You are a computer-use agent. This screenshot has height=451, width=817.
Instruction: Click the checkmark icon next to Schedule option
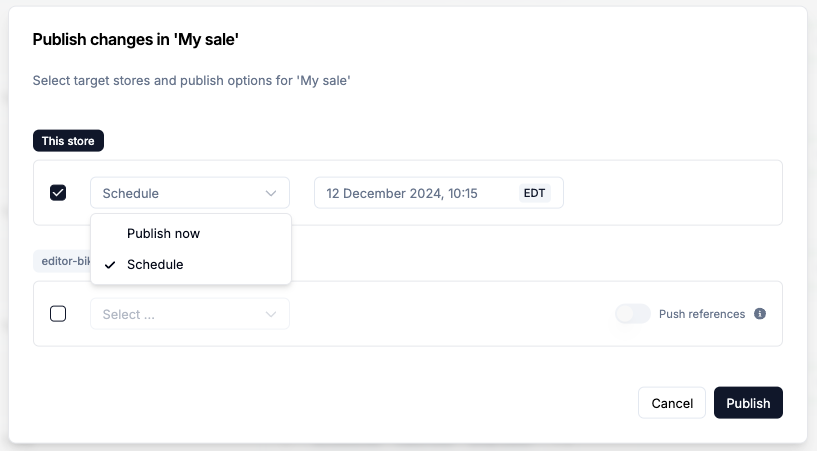pyautogui.click(x=110, y=265)
